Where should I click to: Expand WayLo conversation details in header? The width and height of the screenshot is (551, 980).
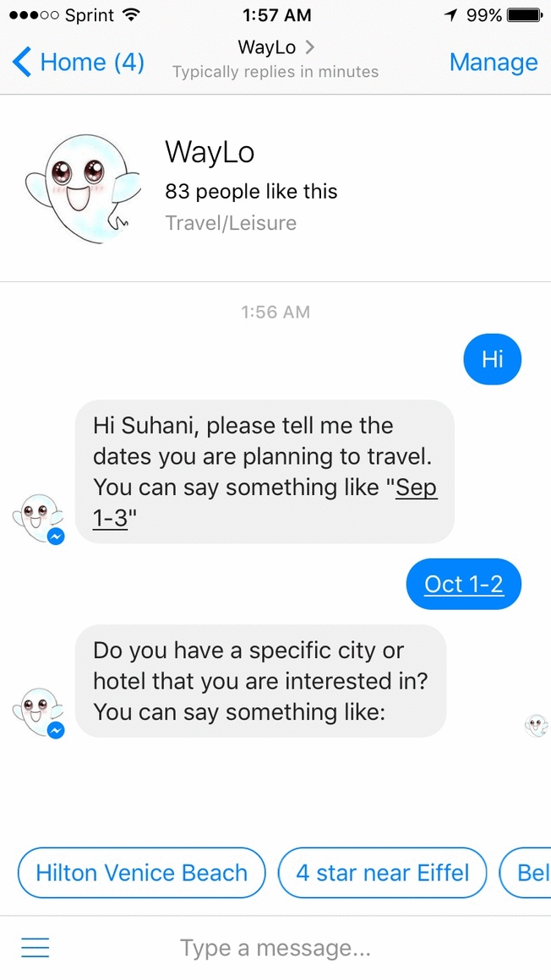pyautogui.click(x=275, y=46)
